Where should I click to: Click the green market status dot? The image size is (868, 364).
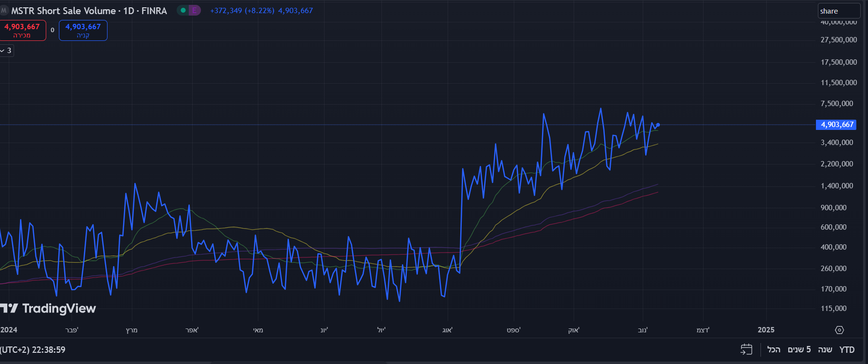pyautogui.click(x=183, y=10)
